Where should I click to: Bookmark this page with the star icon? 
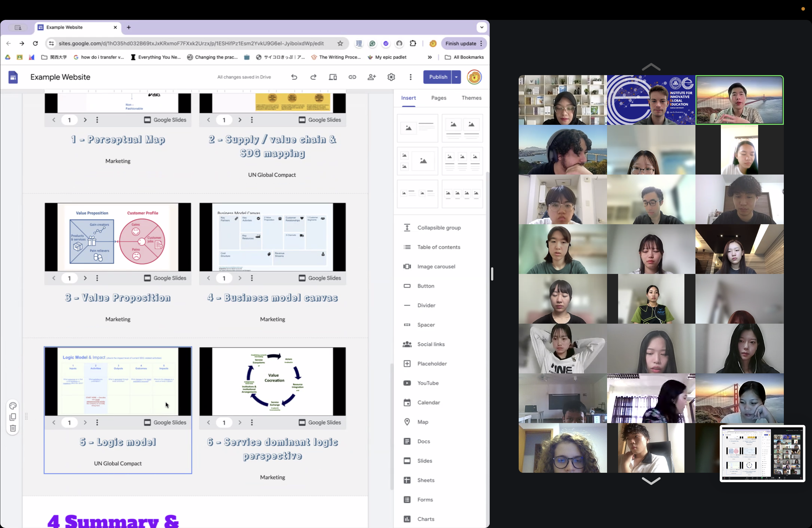coord(340,43)
